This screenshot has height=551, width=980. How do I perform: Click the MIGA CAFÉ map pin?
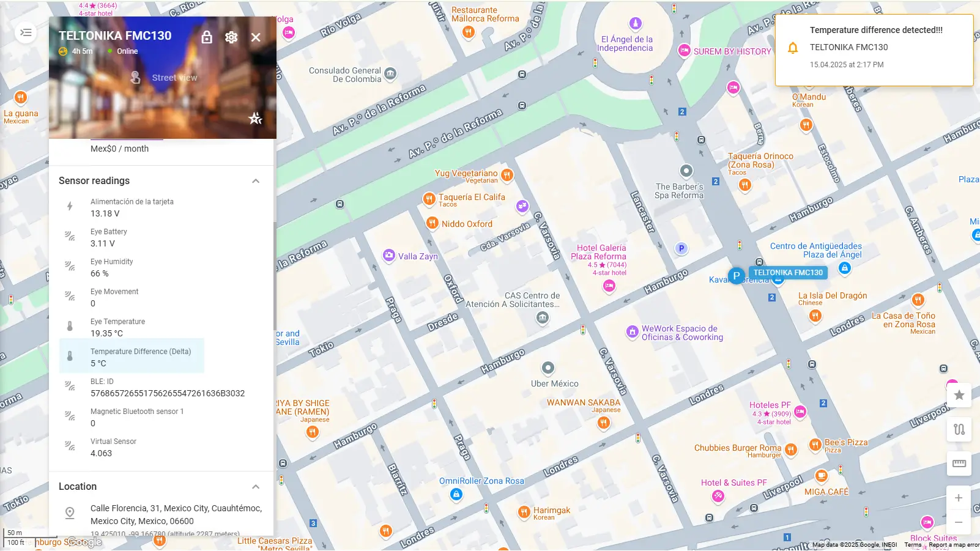pos(822,476)
